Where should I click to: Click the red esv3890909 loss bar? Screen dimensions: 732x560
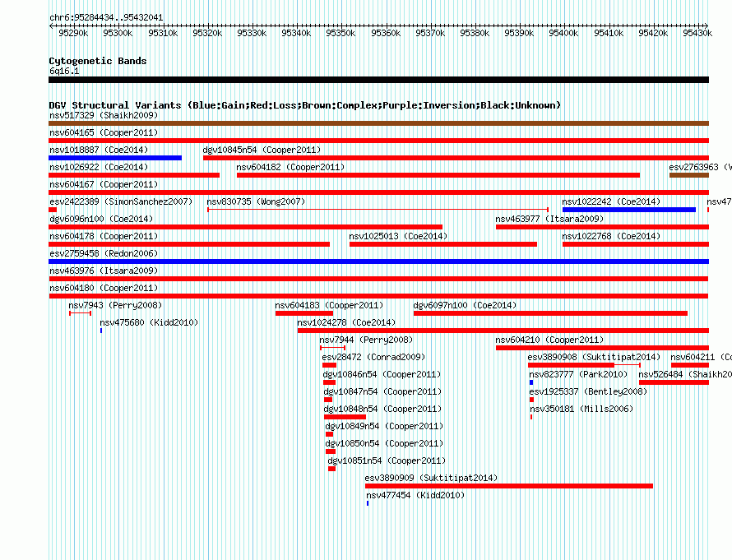point(509,486)
